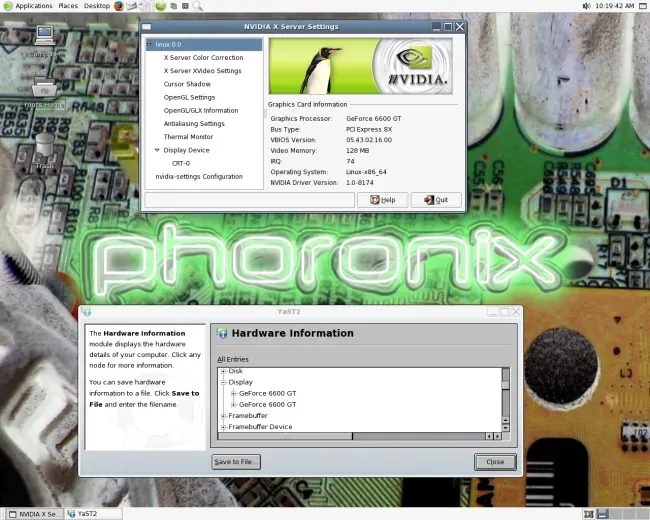Click the PCI Express 8X bus type value
This screenshot has height=520, width=650.
[x=369, y=129]
